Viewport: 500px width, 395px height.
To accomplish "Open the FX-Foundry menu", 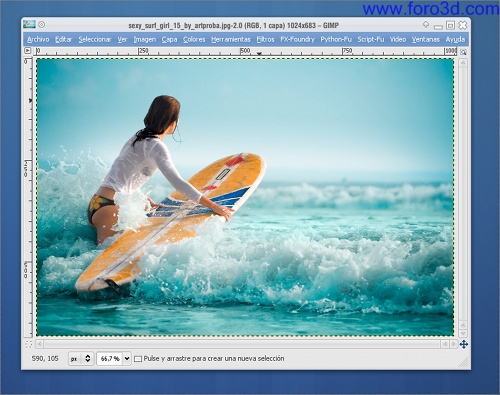I will 297,39.
